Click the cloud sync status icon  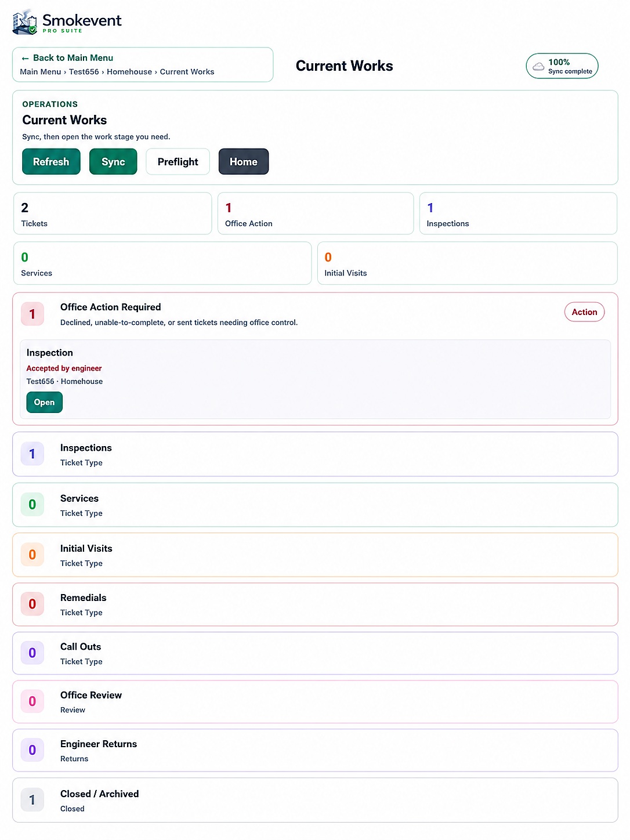point(538,66)
